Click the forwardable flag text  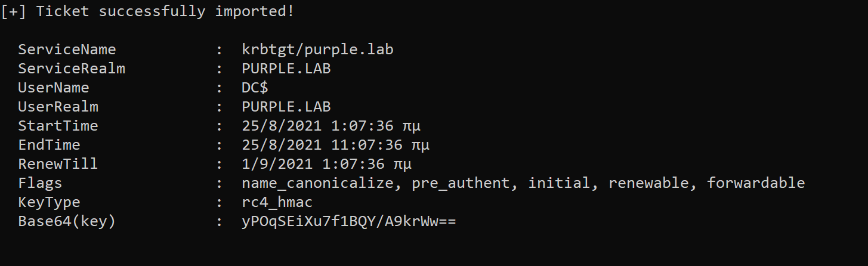pyautogui.click(x=756, y=183)
